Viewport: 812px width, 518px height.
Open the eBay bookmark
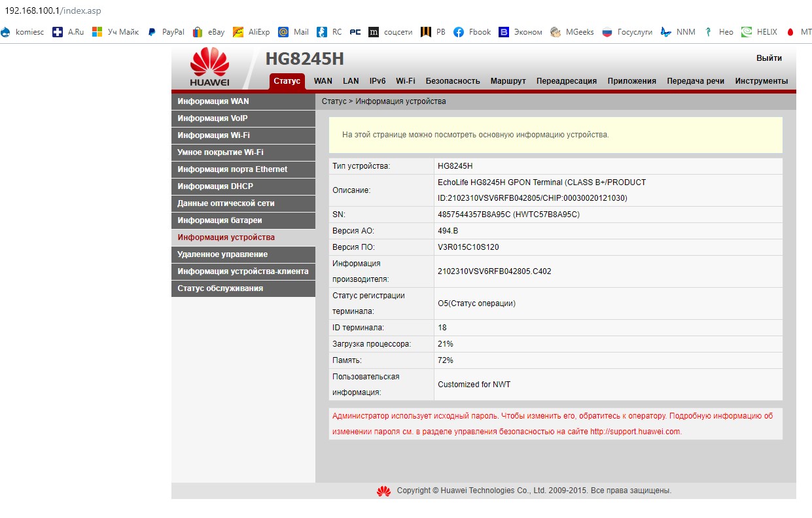[208, 31]
